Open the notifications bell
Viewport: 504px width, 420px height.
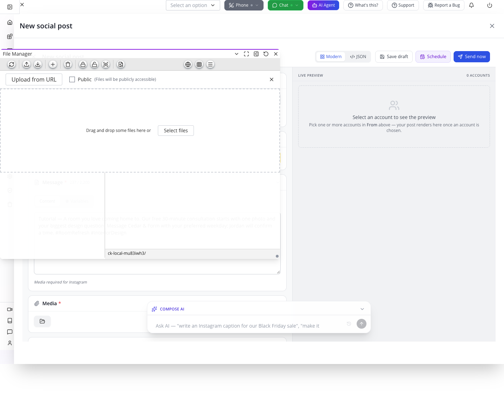tap(471, 5)
